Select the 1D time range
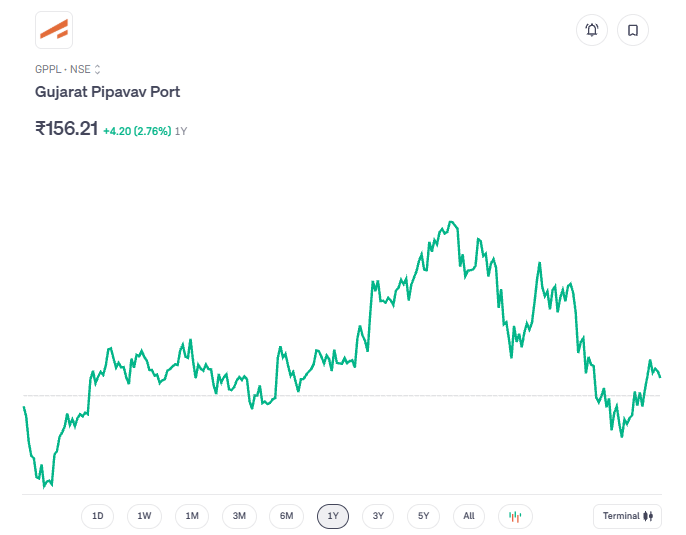The width and height of the screenshot is (686, 535). tap(98, 516)
